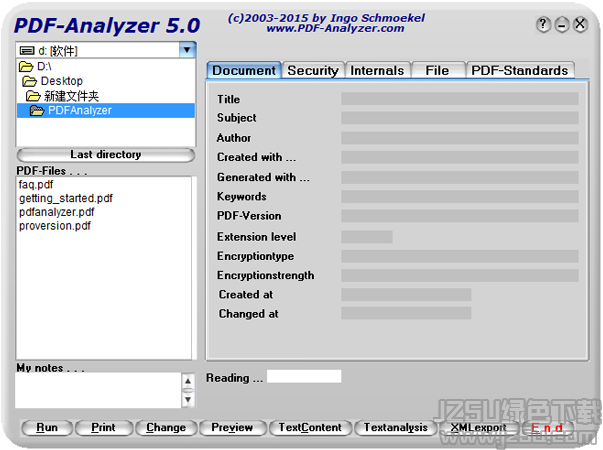Image resolution: width=603 pixels, height=450 pixels.
Task: Click the round minimize icon
Action: tap(561, 25)
